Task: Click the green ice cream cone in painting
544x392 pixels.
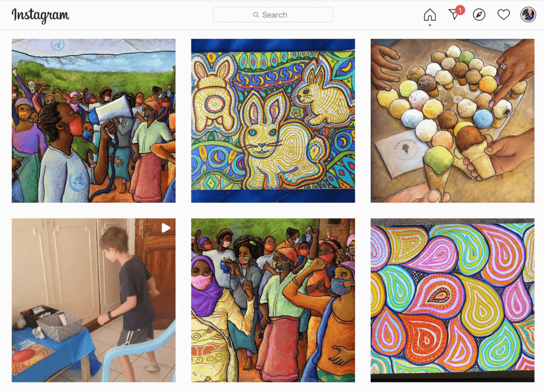Action: 438,170
